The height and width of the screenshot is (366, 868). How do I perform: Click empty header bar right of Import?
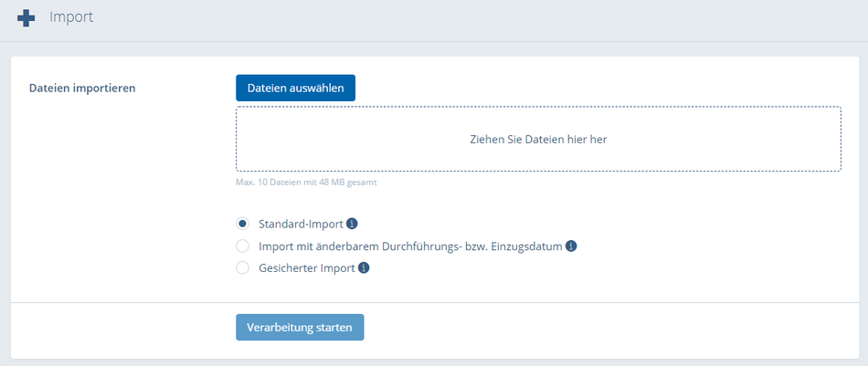(476, 20)
